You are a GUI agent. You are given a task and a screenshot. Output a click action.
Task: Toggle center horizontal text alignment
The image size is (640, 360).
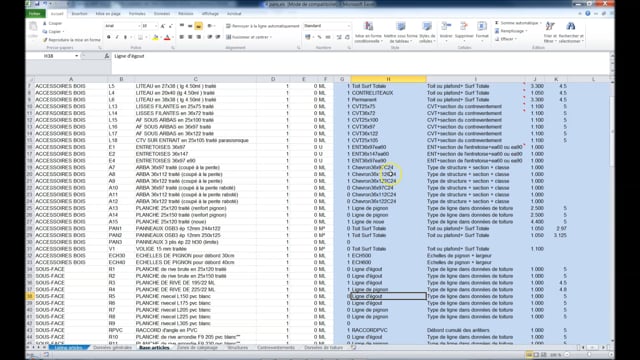pyautogui.click(x=190, y=37)
